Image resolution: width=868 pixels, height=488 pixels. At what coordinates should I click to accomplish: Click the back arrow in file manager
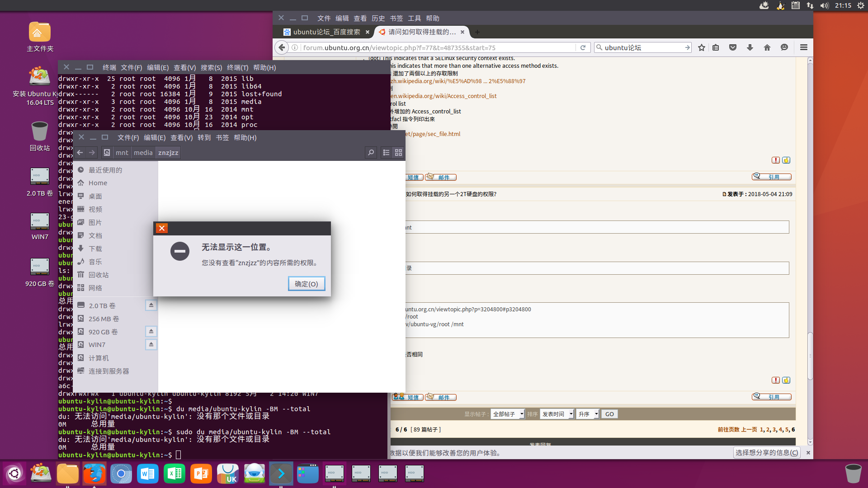pos(80,153)
